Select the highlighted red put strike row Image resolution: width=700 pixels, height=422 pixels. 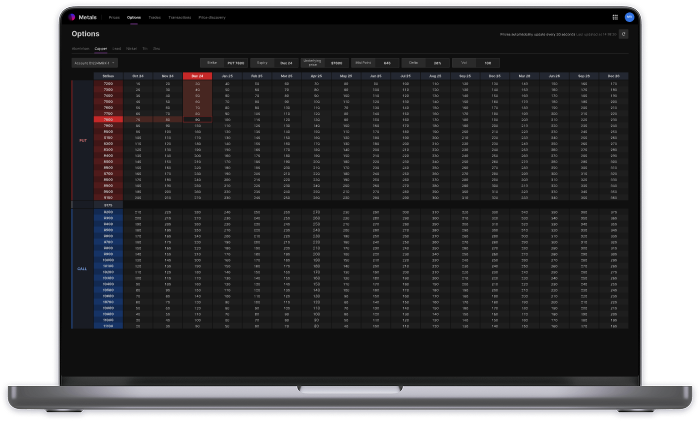[107, 119]
